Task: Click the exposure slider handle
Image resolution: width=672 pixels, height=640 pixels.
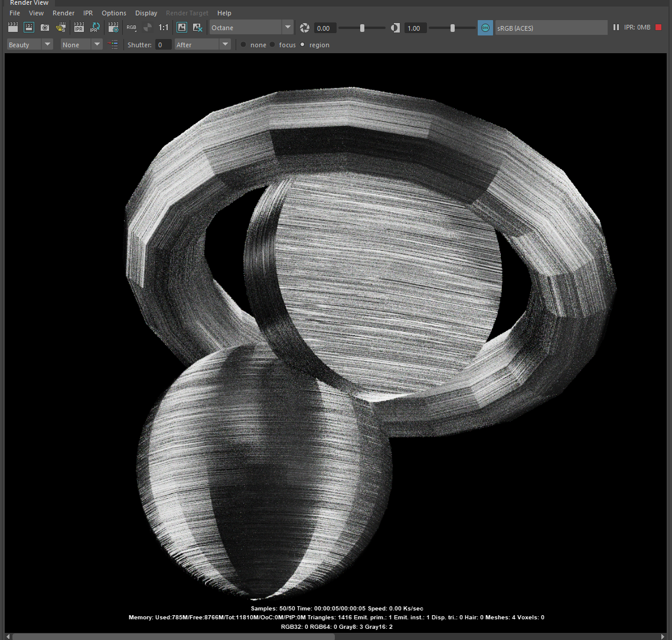Action: tap(362, 28)
